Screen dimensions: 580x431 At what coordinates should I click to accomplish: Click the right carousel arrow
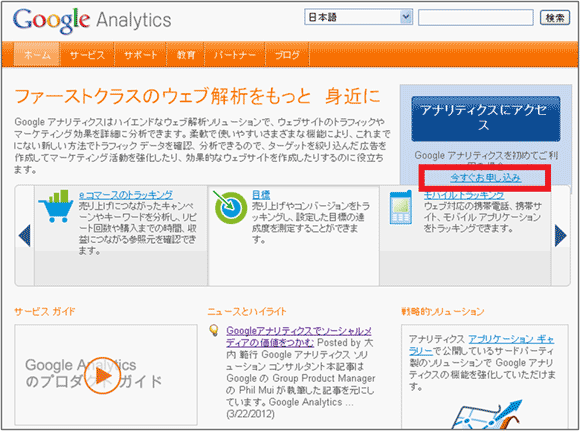[560, 236]
